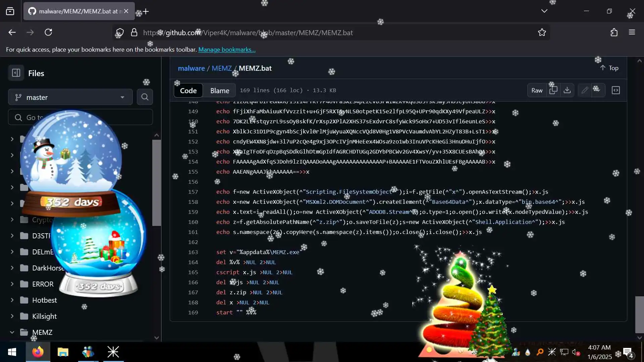This screenshot has height=362, width=644.
Task: Open the master branch dropdown
Action: tap(70, 97)
